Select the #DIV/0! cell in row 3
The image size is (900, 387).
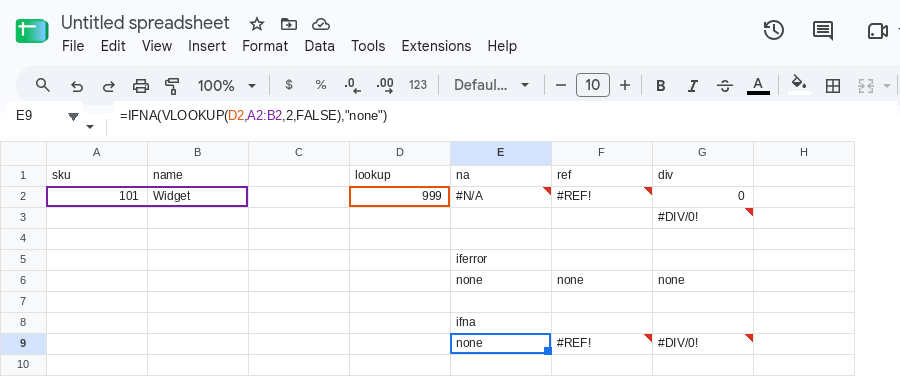coord(703,218)
